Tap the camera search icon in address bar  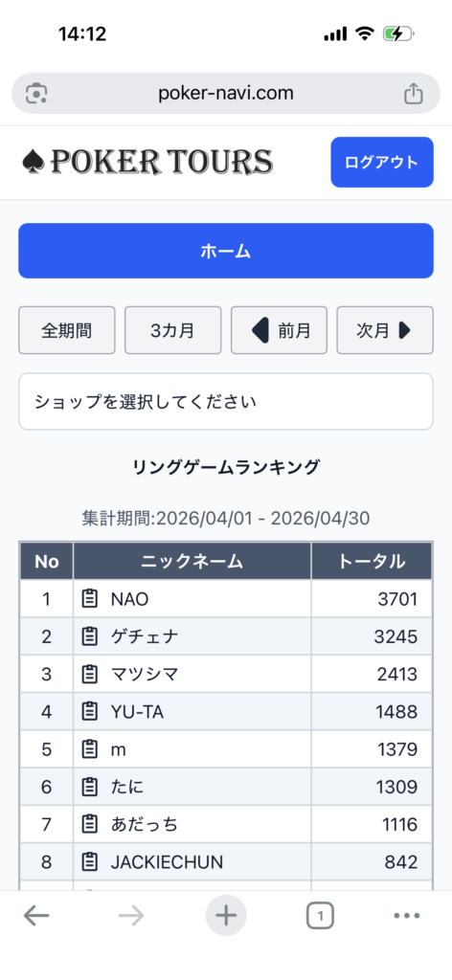(x=36, y=94)
